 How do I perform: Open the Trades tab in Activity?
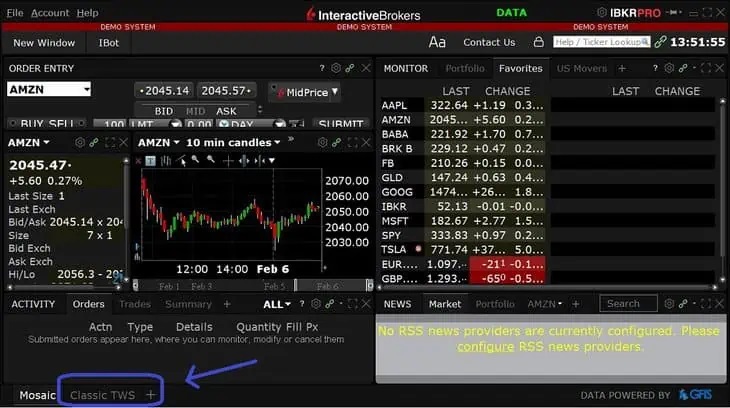coord(135,304)
